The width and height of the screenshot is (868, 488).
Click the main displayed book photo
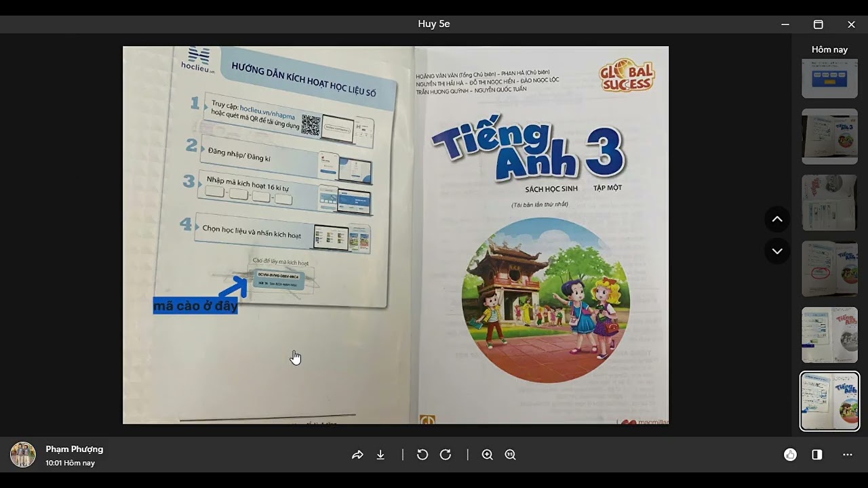click(395, 235)
